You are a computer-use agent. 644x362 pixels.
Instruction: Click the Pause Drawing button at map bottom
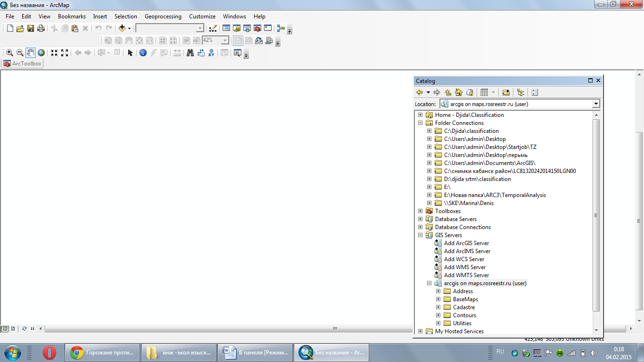pyautogui.click(x=33, y=329)
